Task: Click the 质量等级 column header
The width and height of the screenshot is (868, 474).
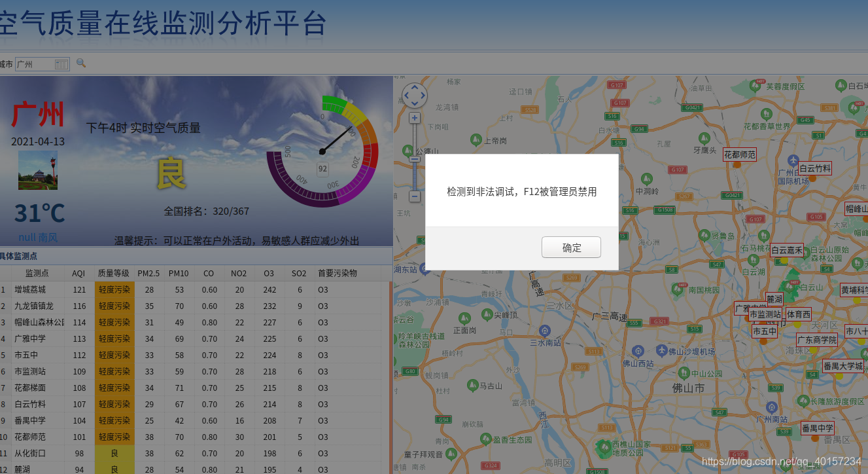Action: 114,273
